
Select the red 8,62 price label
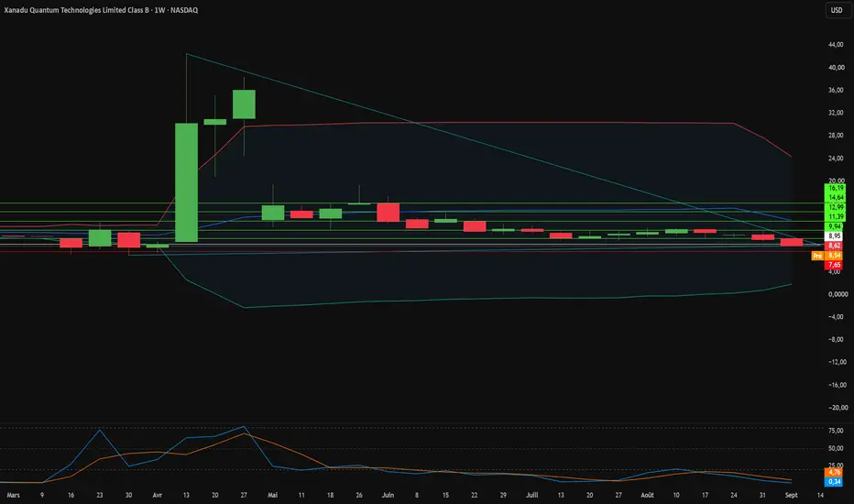click(835, 246)
